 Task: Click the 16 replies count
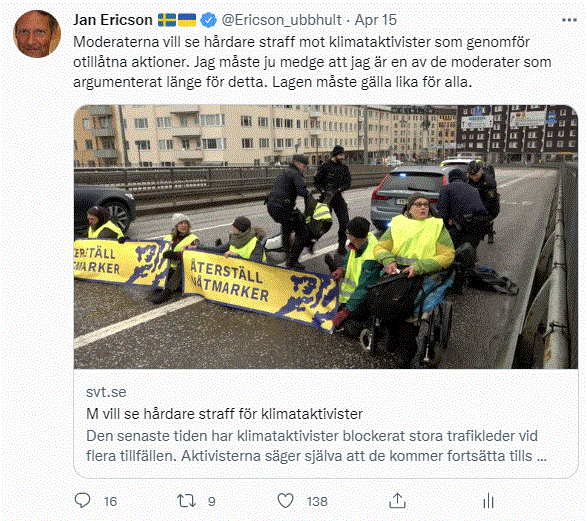pos(110,502)
